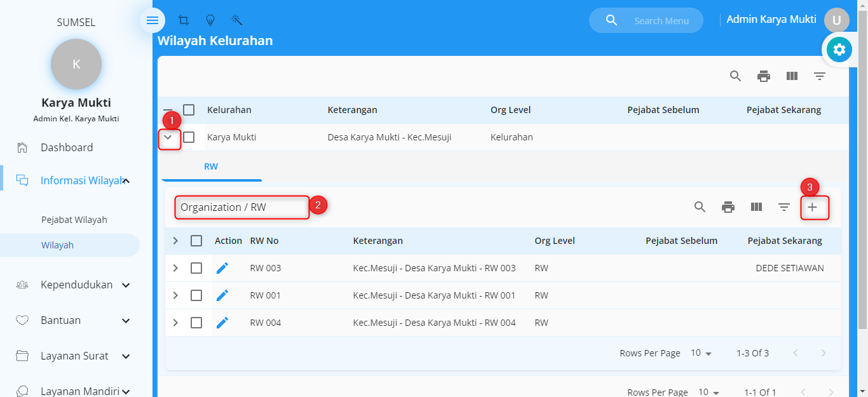Go to Dashboard in sidebar
The image size is (868, 397).
[x=67, y=147]
